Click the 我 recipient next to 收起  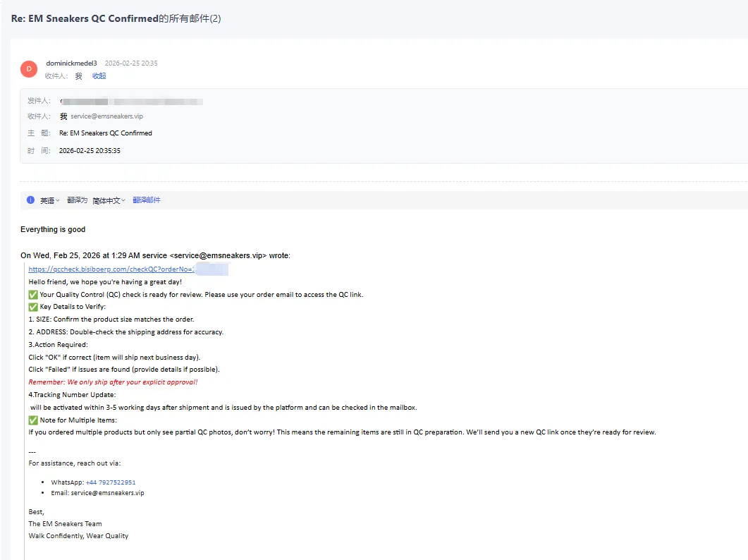click(x=79, y=76)
